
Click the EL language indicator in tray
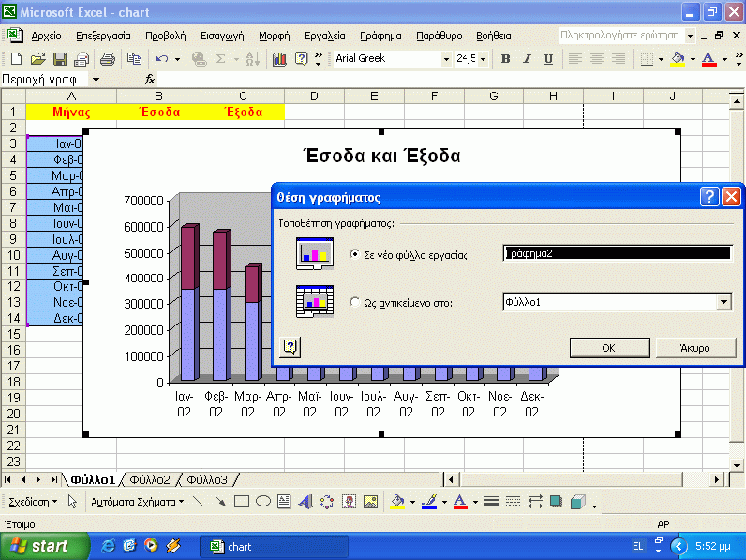tap(638, 546)
